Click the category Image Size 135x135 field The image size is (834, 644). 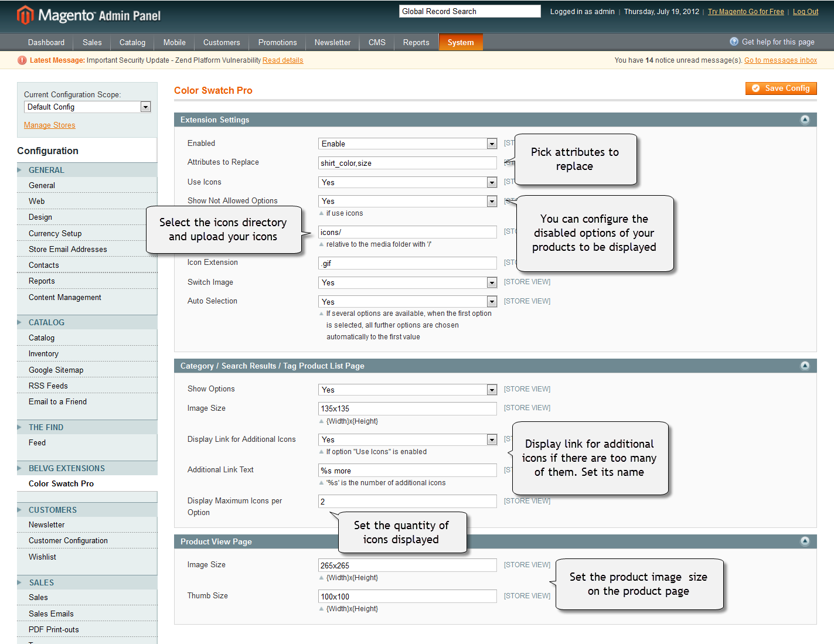[x=407, y=408]
